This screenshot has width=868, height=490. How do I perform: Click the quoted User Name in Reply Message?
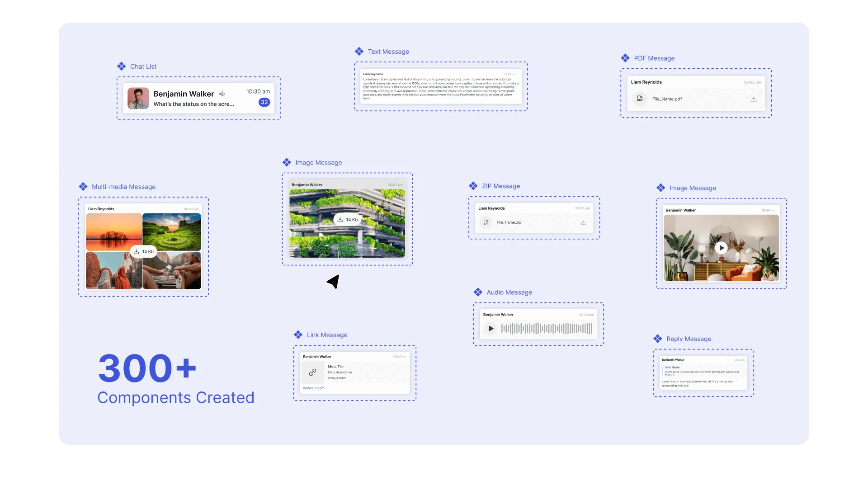(x=672, y=367)
